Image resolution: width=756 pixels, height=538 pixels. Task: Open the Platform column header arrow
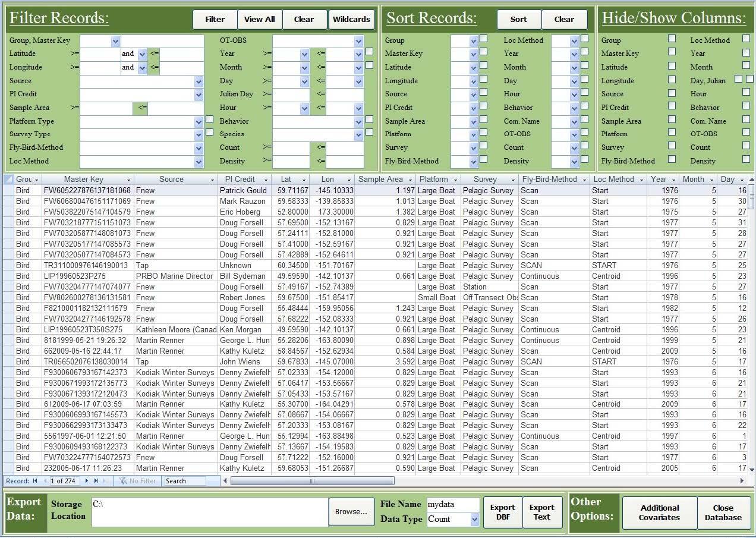[x=455, y=180]
